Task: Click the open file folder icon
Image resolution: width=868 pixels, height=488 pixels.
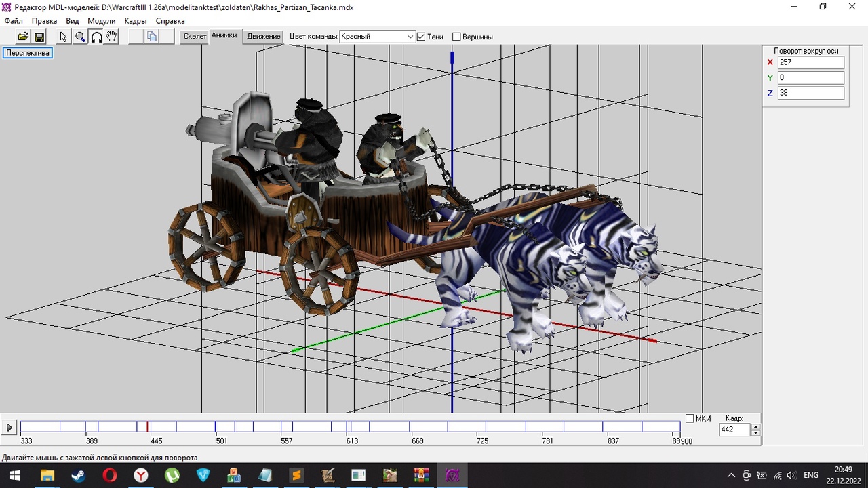Action: coord(23,37)
